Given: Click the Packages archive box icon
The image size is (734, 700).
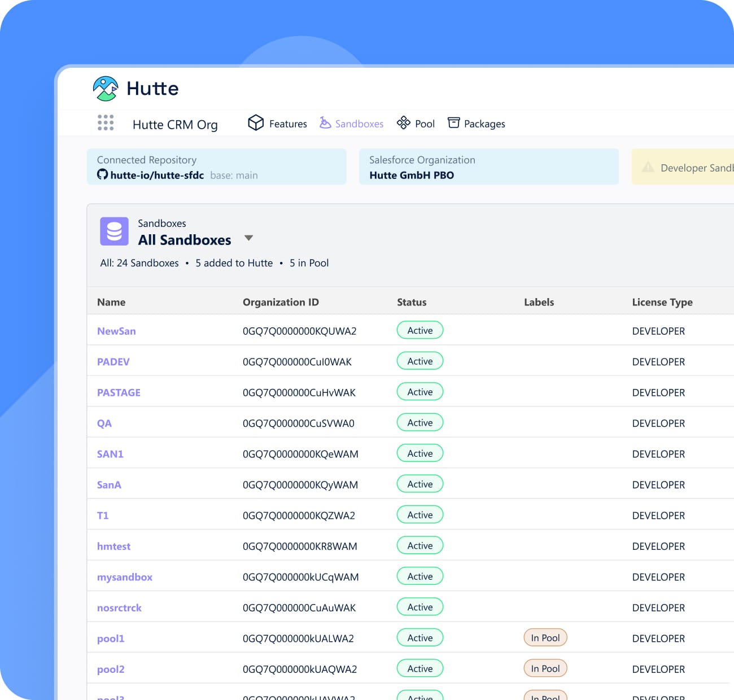Looking at the screenshot, I should [453, 123].
